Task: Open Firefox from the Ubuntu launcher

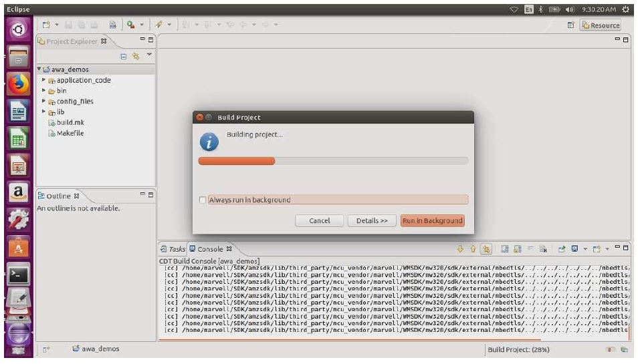Action: 19,84
